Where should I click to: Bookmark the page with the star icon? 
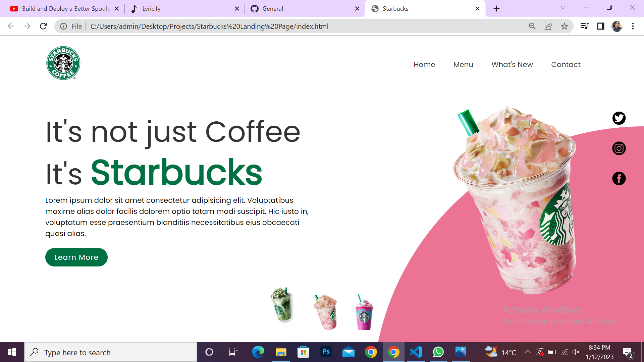tap(565, 26)
